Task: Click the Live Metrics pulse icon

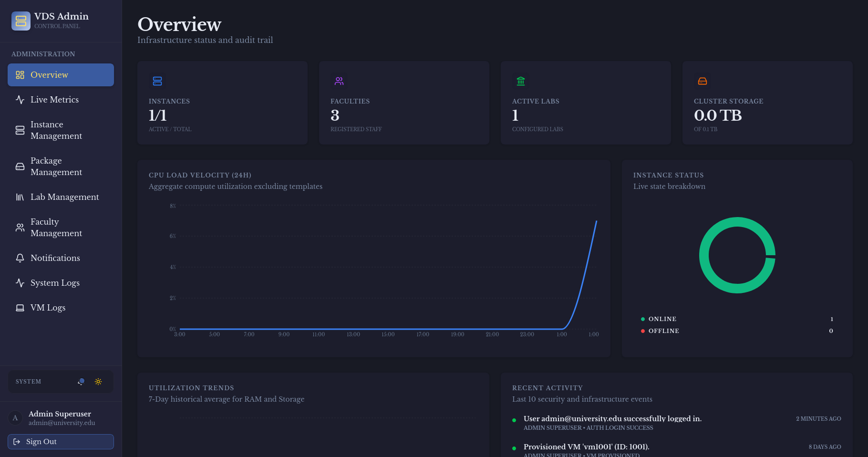Action: 20,100
